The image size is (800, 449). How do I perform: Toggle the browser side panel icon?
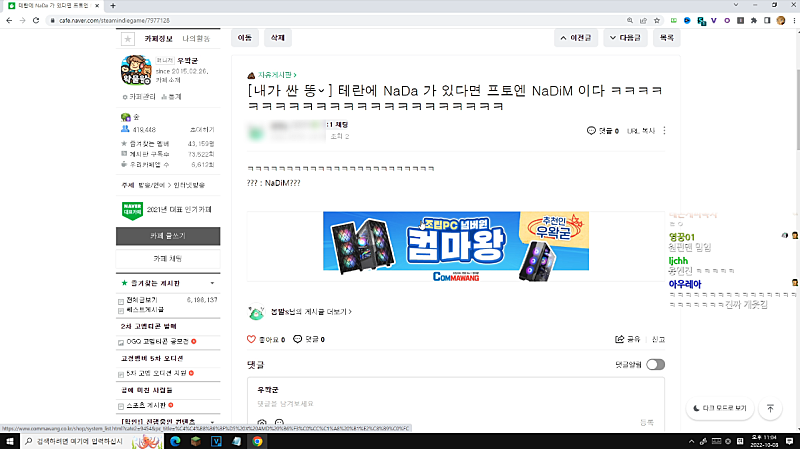(x=767, y=20)
